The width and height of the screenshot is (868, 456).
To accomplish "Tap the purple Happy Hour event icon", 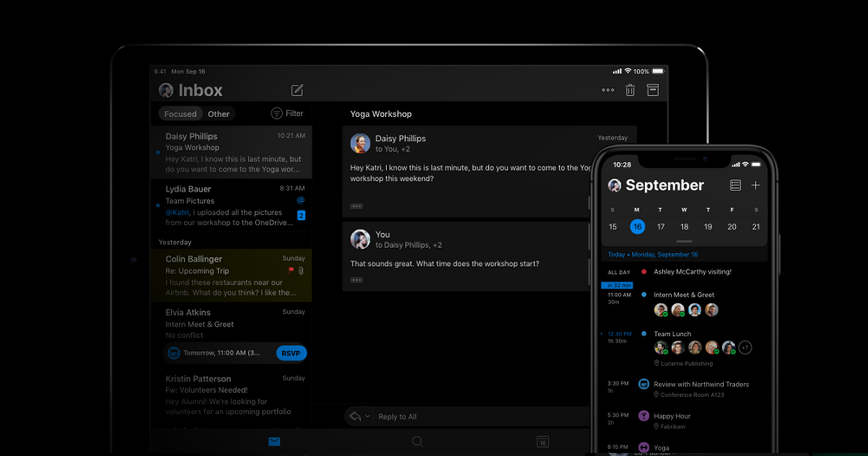I will click(x=644, y=416).
